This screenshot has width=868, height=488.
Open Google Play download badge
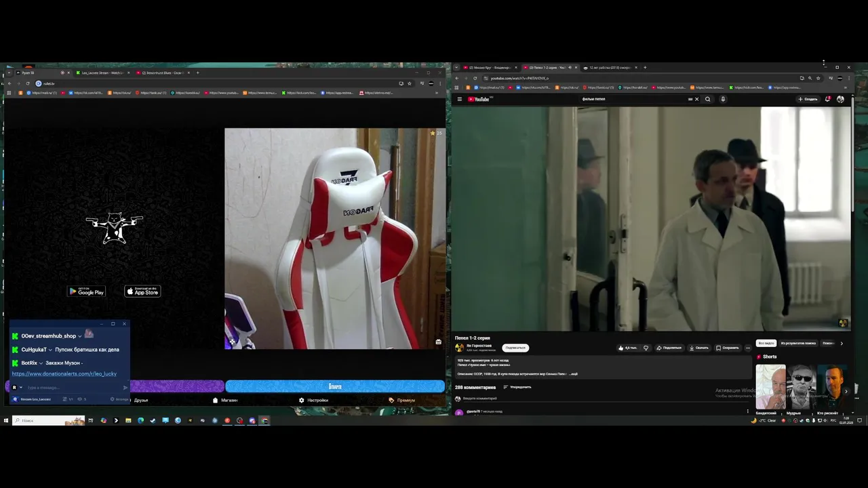coord(86,291)
